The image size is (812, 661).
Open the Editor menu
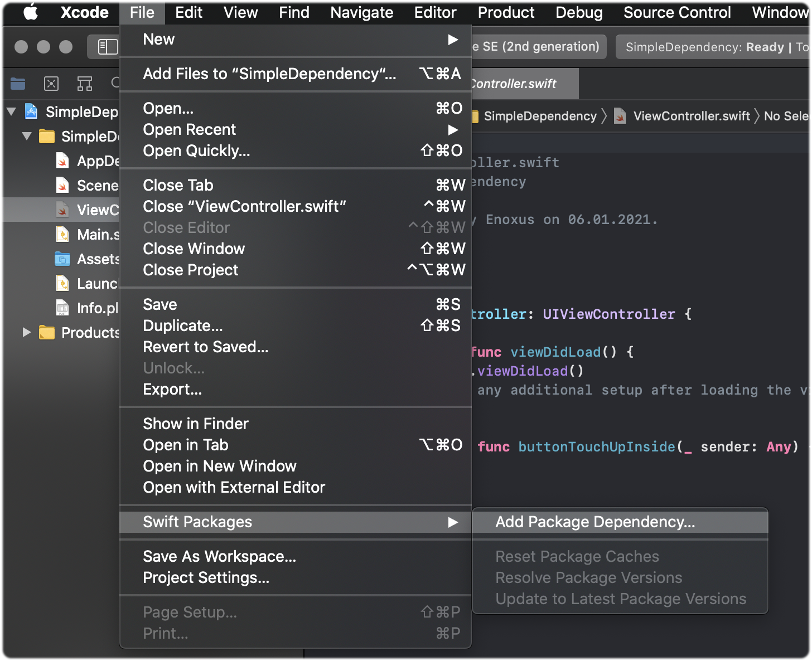[436, 12]
